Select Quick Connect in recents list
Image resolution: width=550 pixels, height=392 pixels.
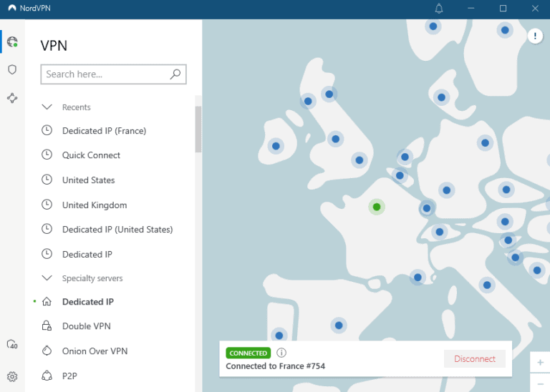pyautogui.click(x=91, y=155)
